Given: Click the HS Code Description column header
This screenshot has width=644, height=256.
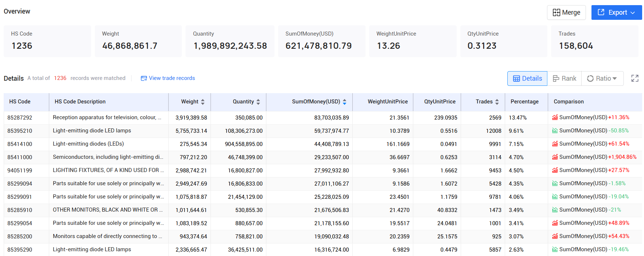Looking at the screenshot, I should 80,102.
